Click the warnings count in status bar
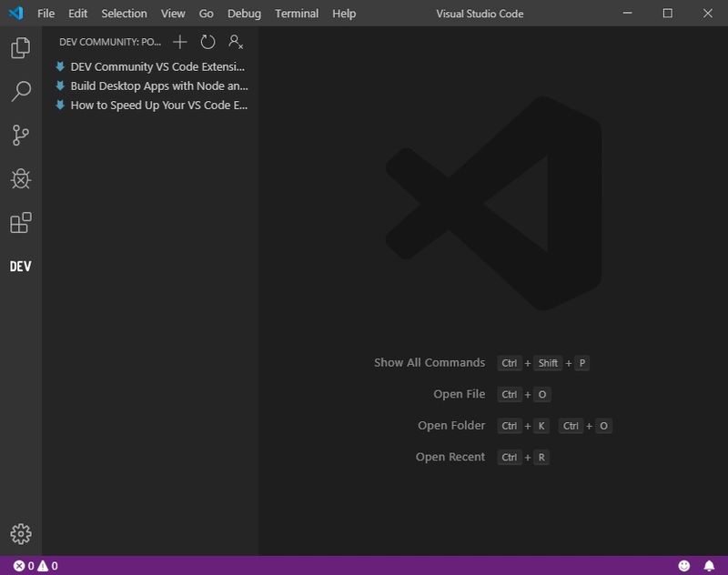This screenshot has width=728, height=575. point(48,566)
